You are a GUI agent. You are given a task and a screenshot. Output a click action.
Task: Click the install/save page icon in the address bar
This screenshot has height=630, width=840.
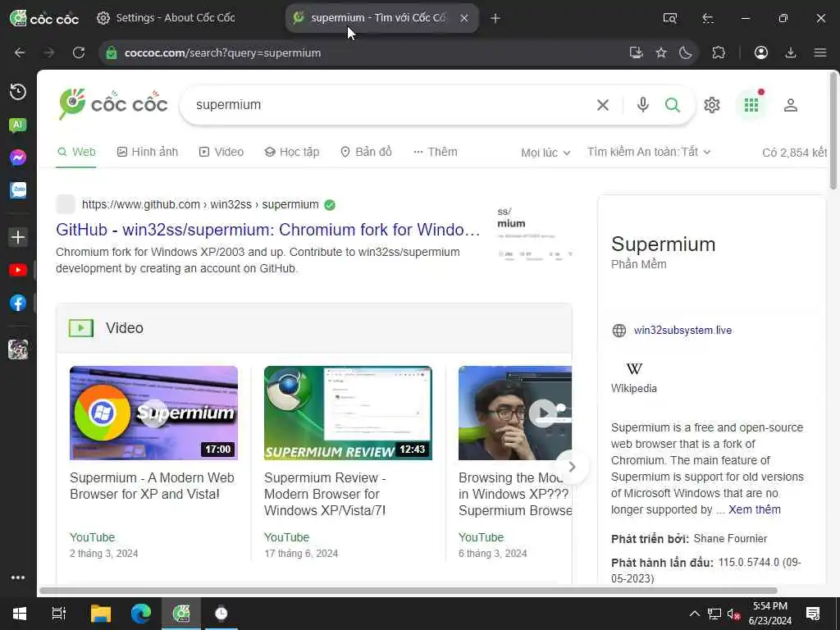[x=636, y=52]
